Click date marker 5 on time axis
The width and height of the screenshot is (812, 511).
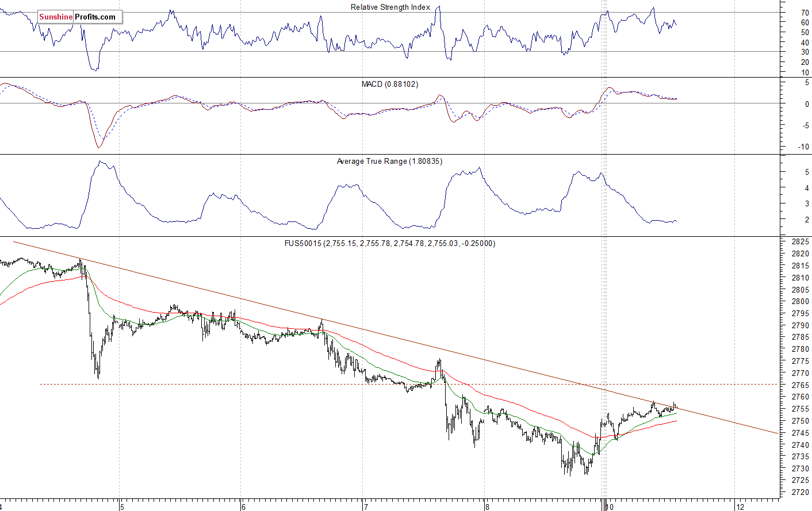pyautogui.click(x=121, y=506)
